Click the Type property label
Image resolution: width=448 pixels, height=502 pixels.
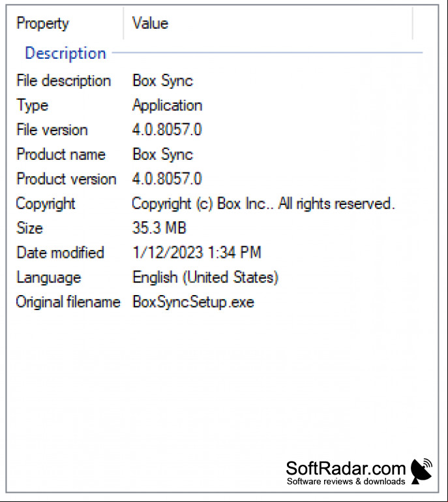pos(33,106)
